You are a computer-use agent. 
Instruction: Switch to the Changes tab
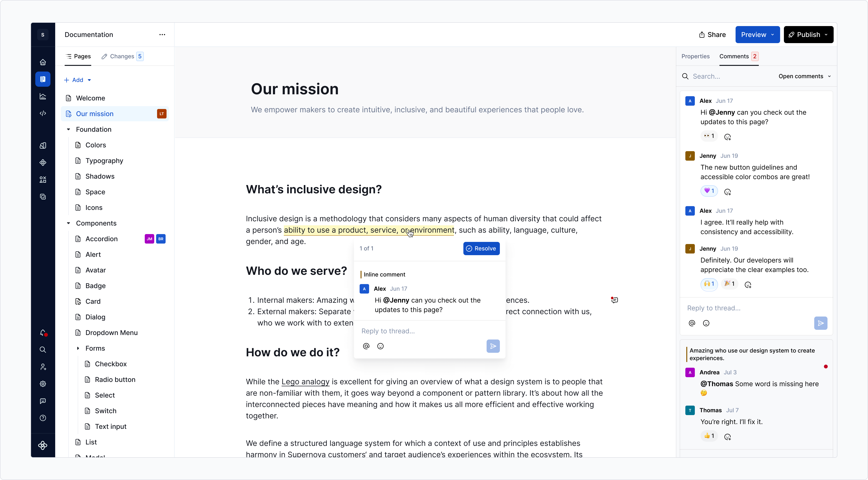coord(122,56)
